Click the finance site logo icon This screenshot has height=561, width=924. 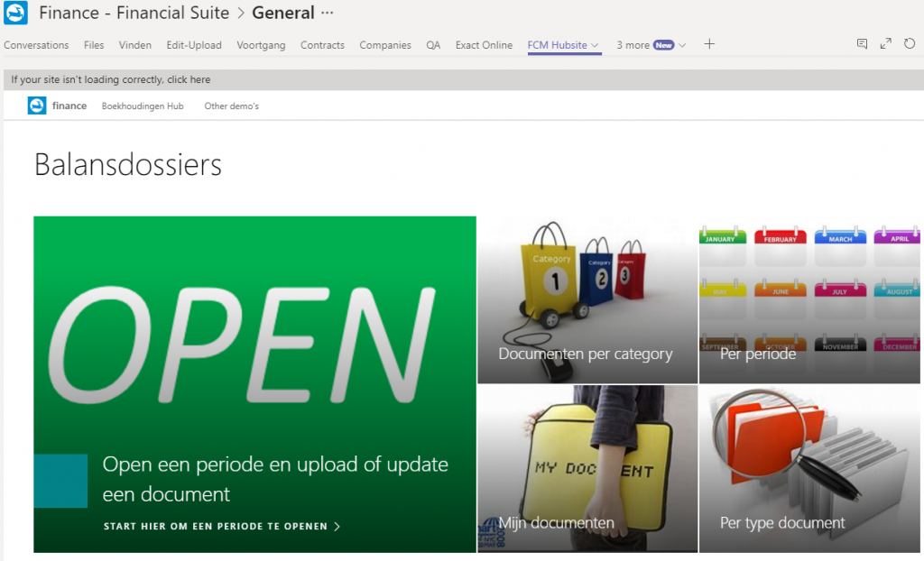click(x=37, y=106)
